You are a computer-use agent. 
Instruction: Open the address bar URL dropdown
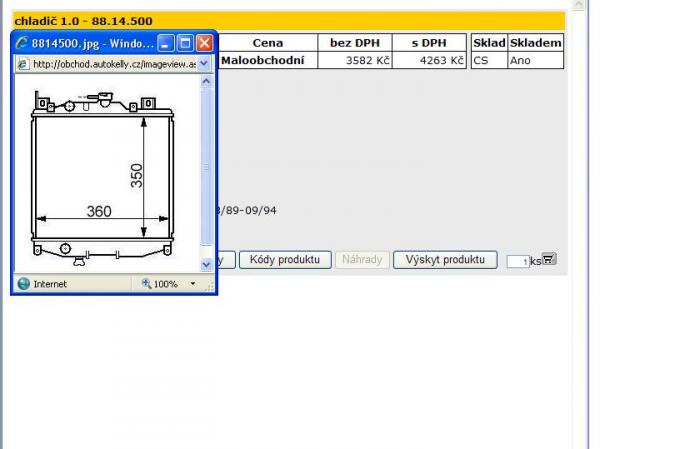[x=205, y=63]
